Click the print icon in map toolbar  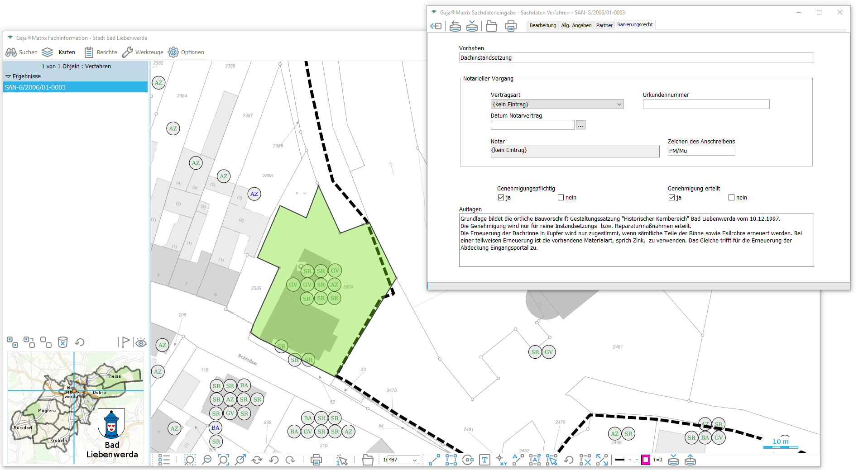(x=316, y=460)
